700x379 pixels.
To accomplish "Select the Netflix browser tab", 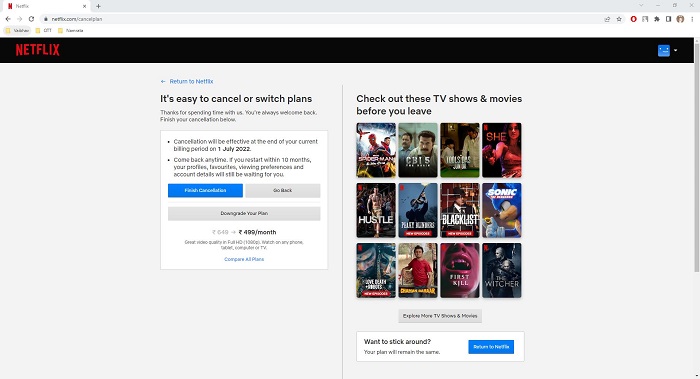I will (46, 6).
